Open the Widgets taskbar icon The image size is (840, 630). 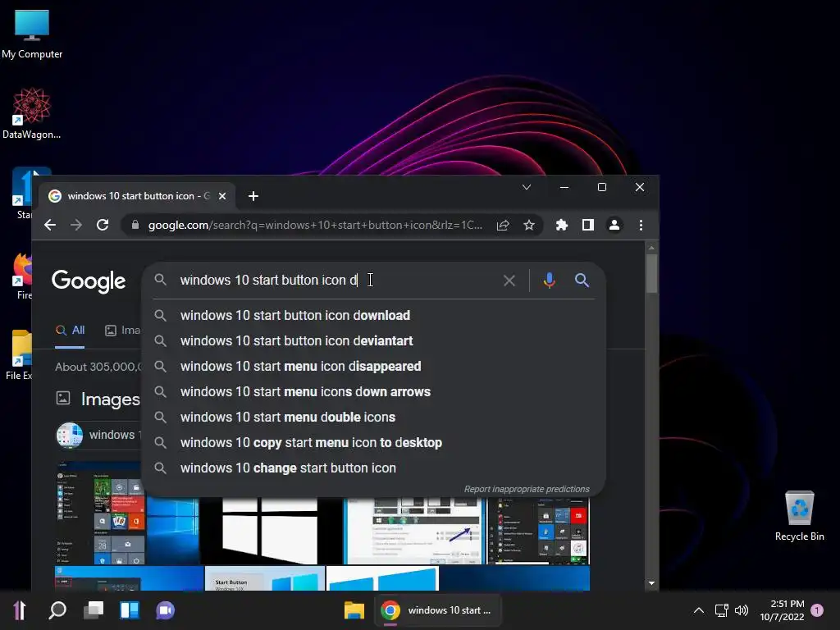(130, 610)
